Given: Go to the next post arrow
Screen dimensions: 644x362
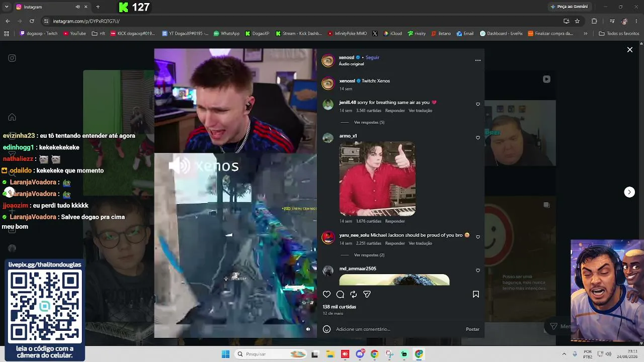Looking at the screenshot, I should 629,192.
